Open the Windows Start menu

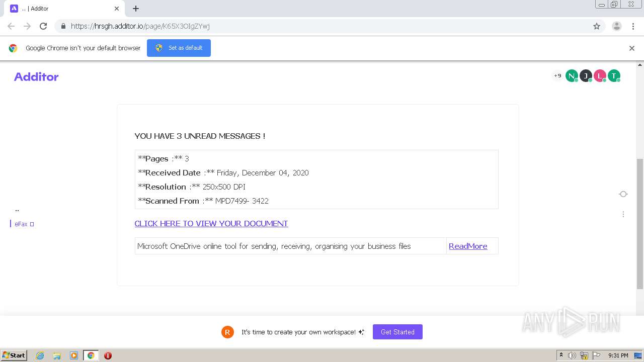[14, 355]
